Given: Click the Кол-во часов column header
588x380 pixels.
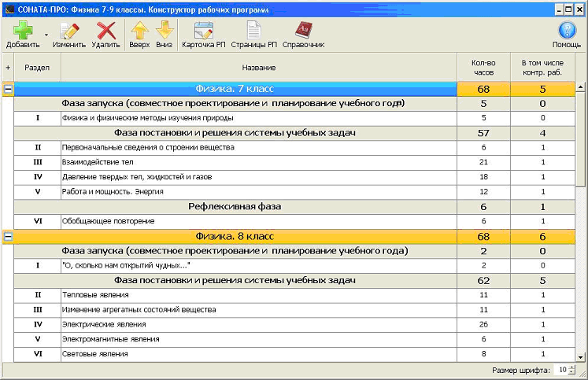Looking at the screenshot, I should tap(483, 68).
